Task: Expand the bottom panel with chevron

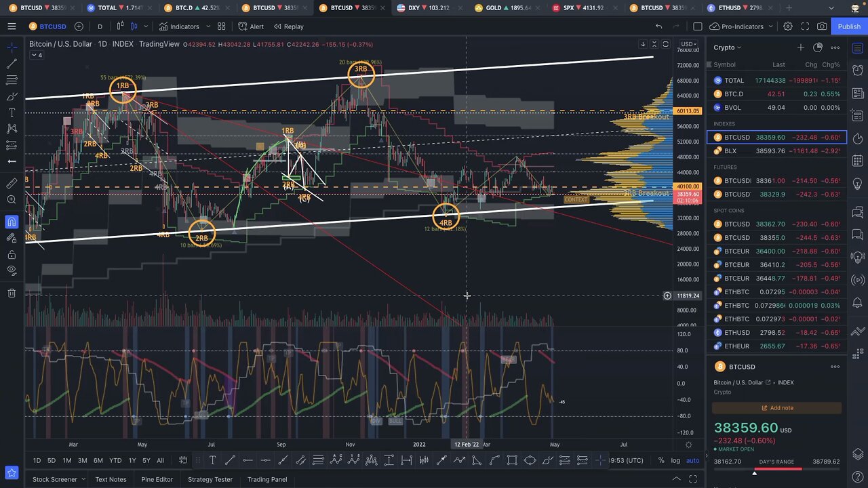Action: click(675, 479)
